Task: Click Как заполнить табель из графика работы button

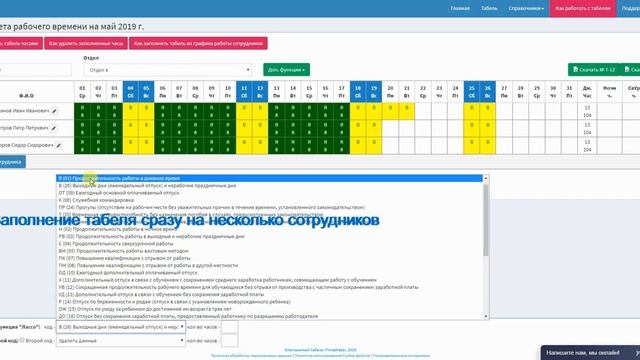Action: point(198,43)
